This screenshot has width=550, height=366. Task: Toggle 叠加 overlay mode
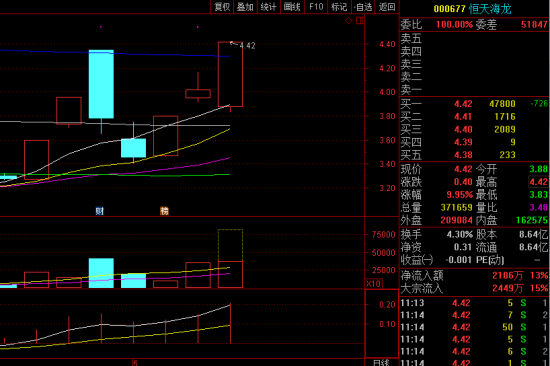245,7
